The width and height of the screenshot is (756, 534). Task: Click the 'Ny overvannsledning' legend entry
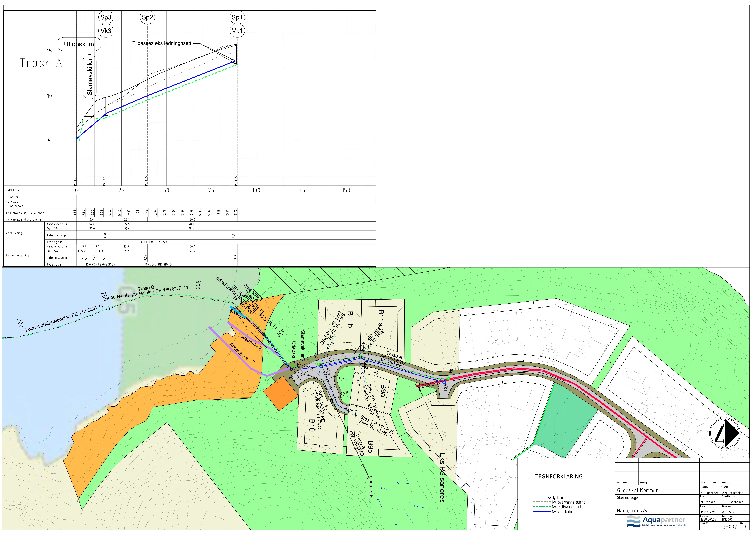(x=559, y=502)
